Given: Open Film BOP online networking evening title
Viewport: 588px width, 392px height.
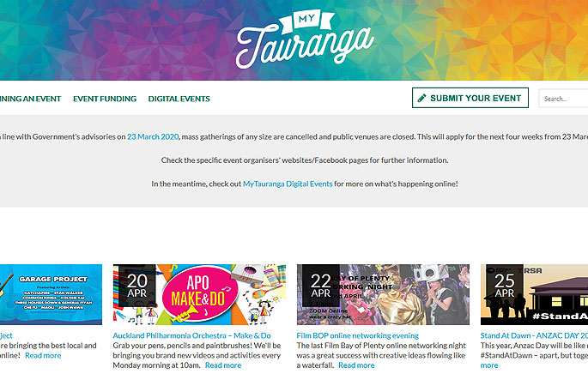Looking at the screenshot, I should point(357,335).
